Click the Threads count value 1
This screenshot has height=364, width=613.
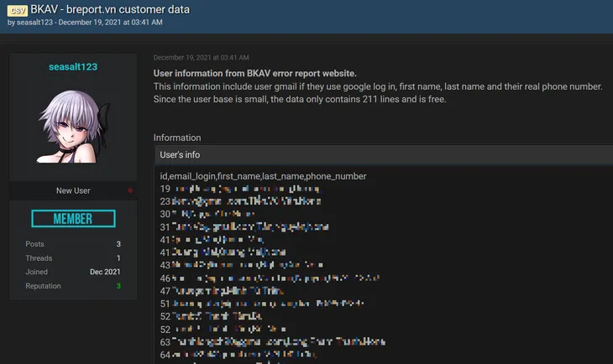(x=118, y=258)
